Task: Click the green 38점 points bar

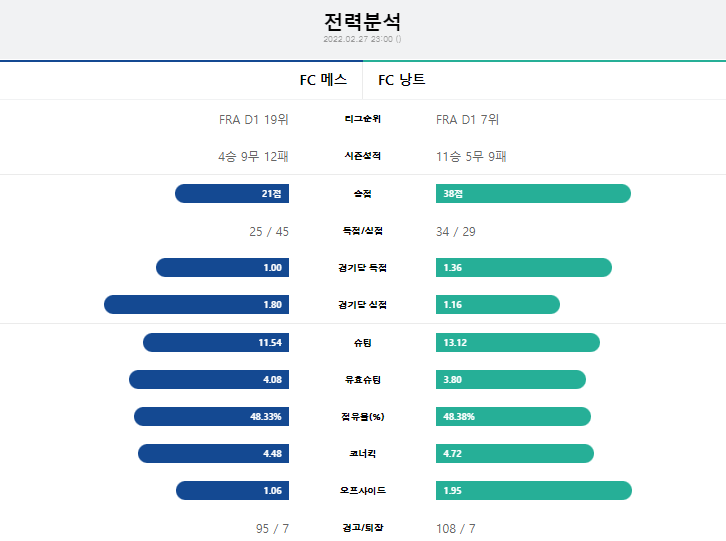Action: [x=533, y=194]
